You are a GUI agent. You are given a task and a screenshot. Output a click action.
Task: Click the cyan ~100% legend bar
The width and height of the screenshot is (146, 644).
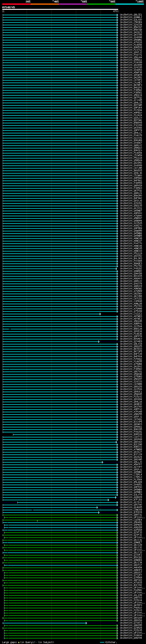click(130, 4)
